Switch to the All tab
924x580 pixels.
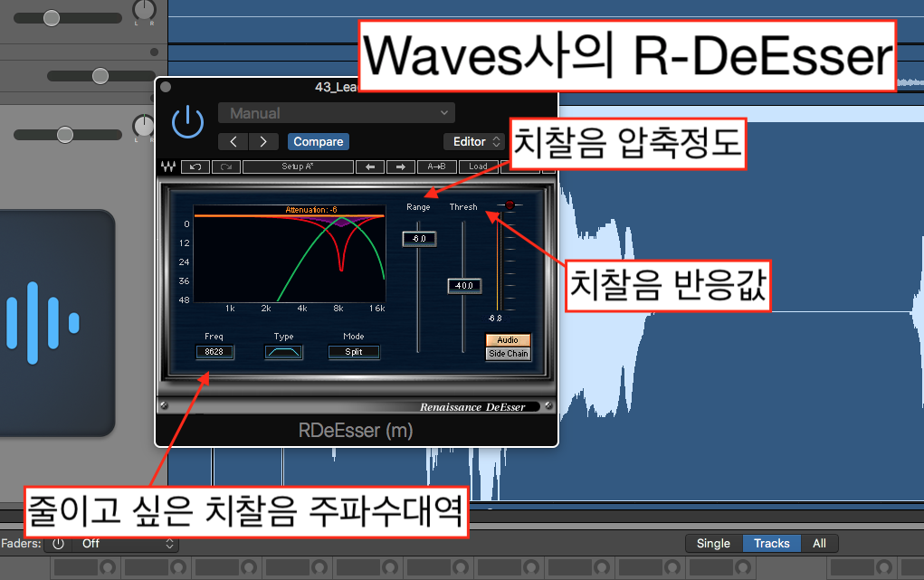819,544
